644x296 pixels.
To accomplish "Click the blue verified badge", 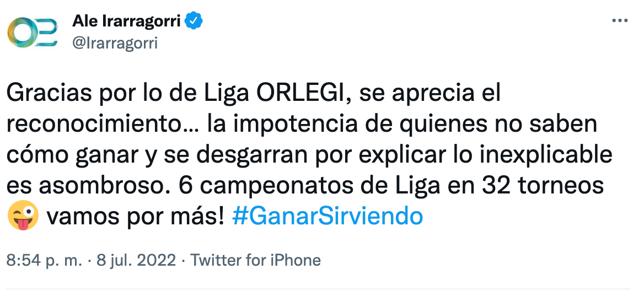I will [x=194, y=21].
